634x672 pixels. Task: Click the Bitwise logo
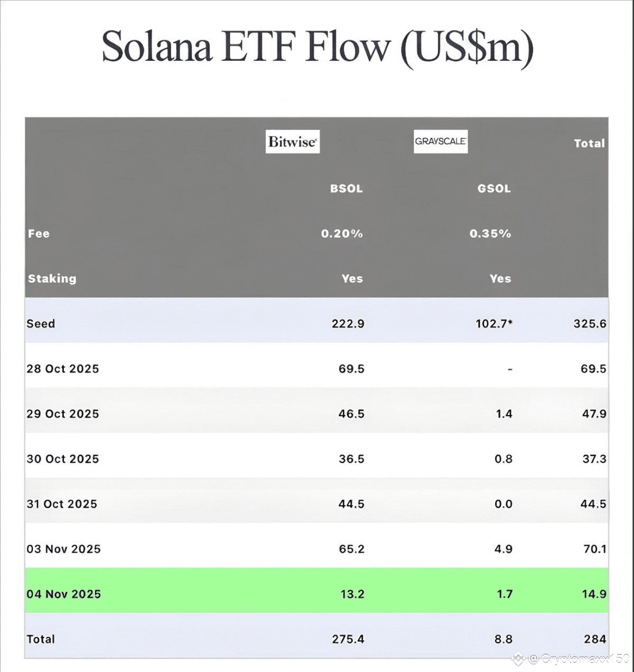click(292, 142)
